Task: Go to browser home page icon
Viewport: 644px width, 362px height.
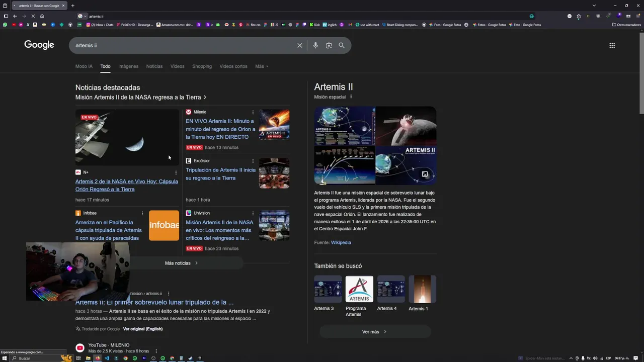Action: pyautogui.click(x=42, y=16)
